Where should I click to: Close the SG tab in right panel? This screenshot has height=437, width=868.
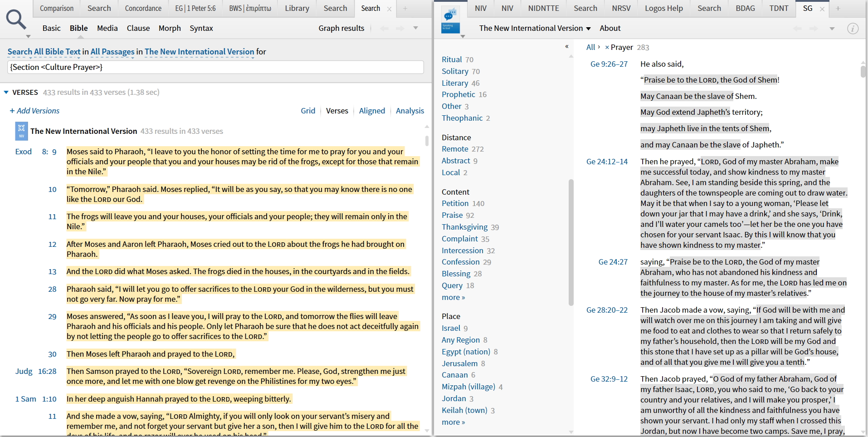(822, 9)
